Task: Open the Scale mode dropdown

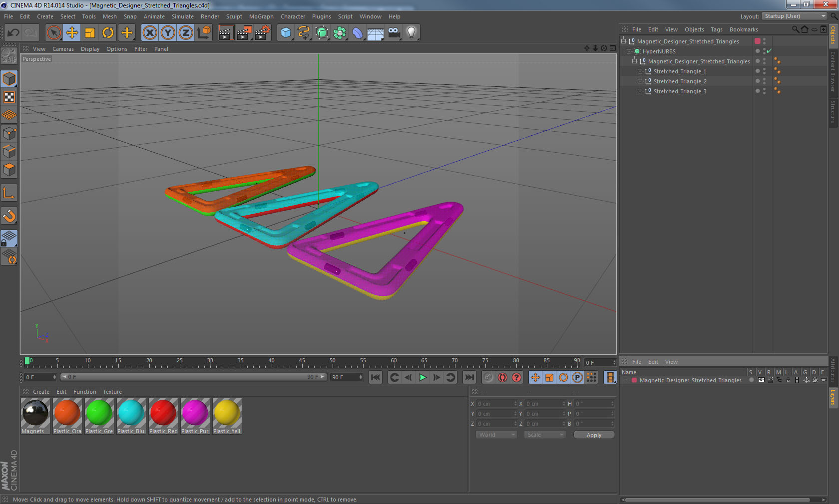Action: [x=544, y=435]
